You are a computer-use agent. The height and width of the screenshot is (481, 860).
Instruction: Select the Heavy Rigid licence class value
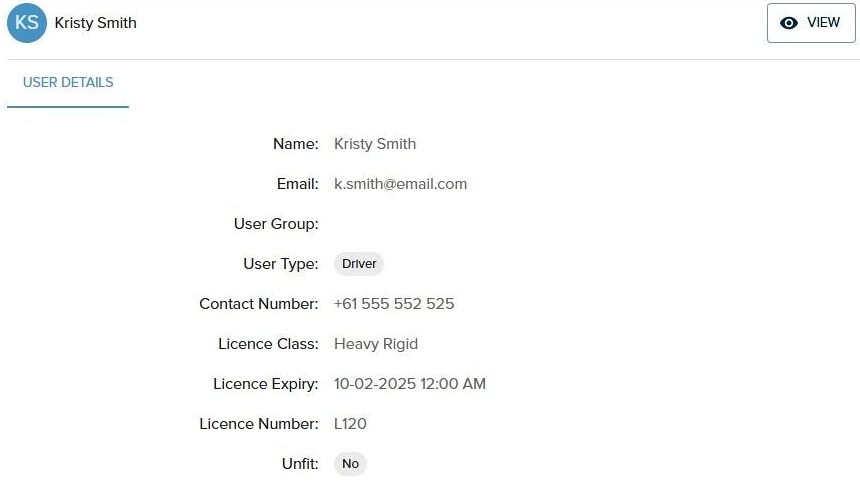376,344
